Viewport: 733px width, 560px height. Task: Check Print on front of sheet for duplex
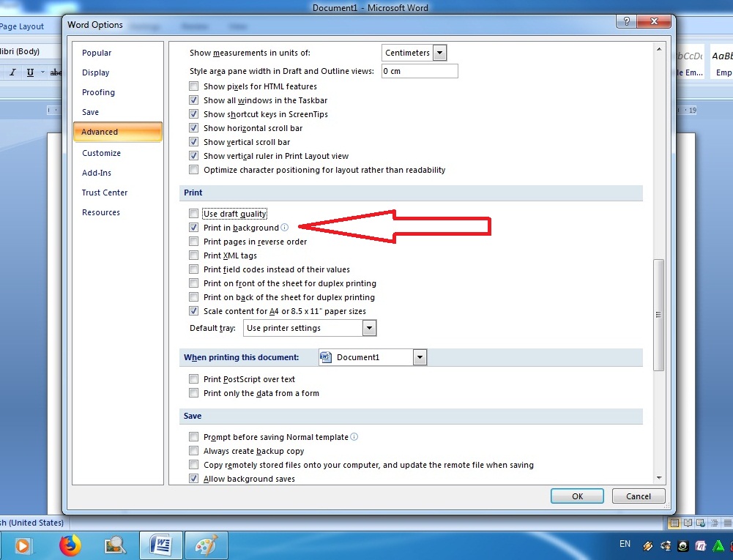193,283
